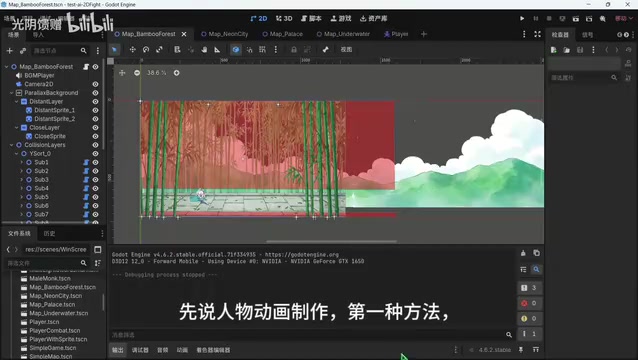Run the project with play button
638x360 pixels.
pyautogui.click(x=522, y=18)
